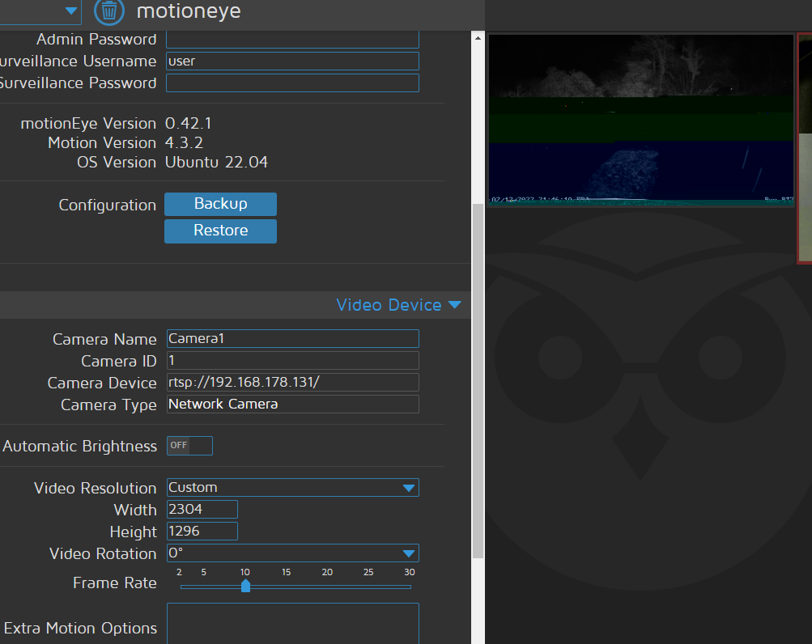
Task: Click the settings panel vertical scrollbar
Action: 478,380
